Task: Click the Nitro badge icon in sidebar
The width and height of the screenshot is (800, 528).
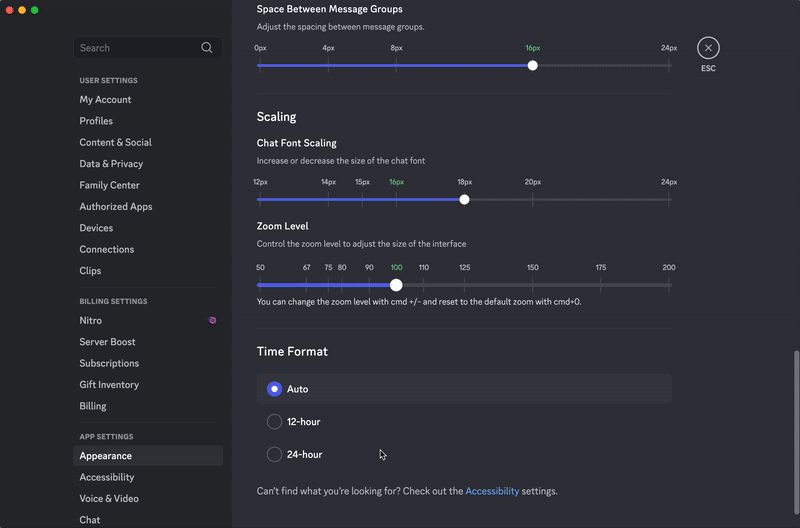Action: click(x=212, y=320)
